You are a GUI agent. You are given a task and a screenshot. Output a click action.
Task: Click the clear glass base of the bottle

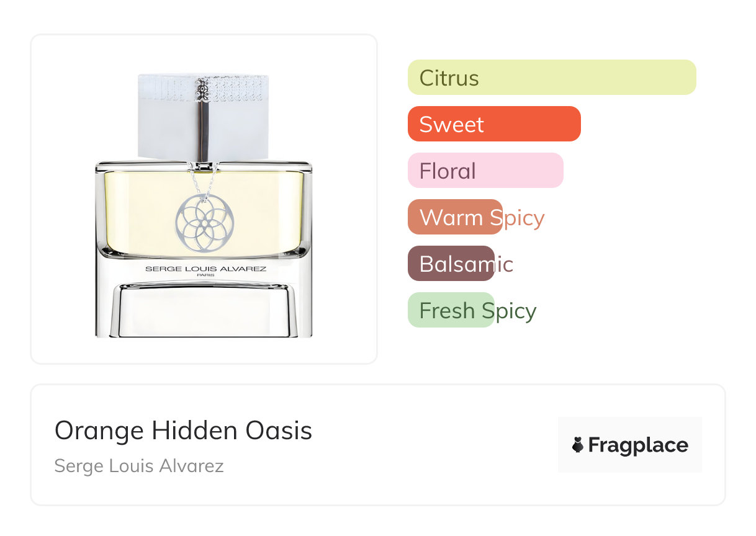pos(204,310)
